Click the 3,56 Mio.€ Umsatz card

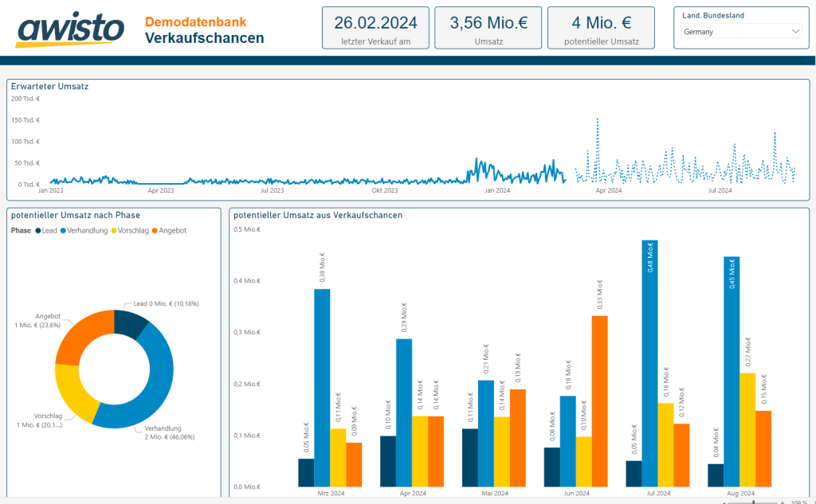pos(488,26)
